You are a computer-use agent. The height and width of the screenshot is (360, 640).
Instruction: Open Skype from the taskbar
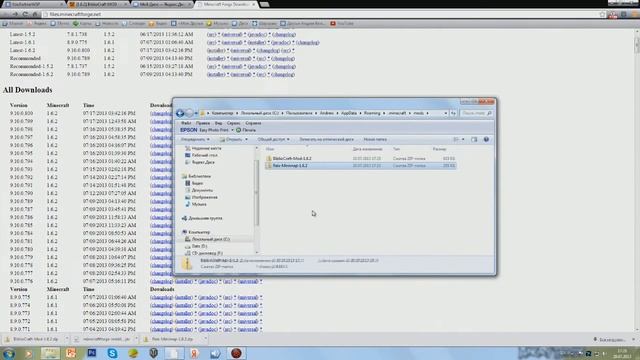pyautogui.click(x=112, y=353)
